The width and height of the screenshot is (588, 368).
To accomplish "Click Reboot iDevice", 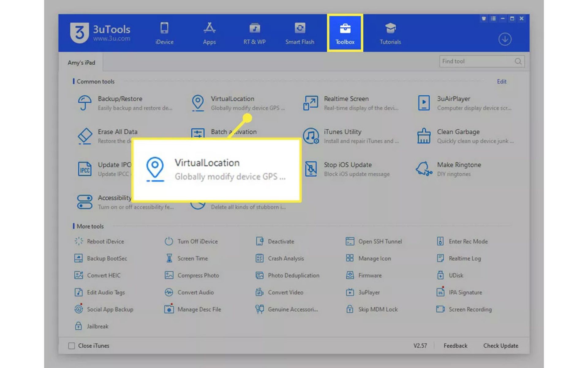I will click(99, 241).
